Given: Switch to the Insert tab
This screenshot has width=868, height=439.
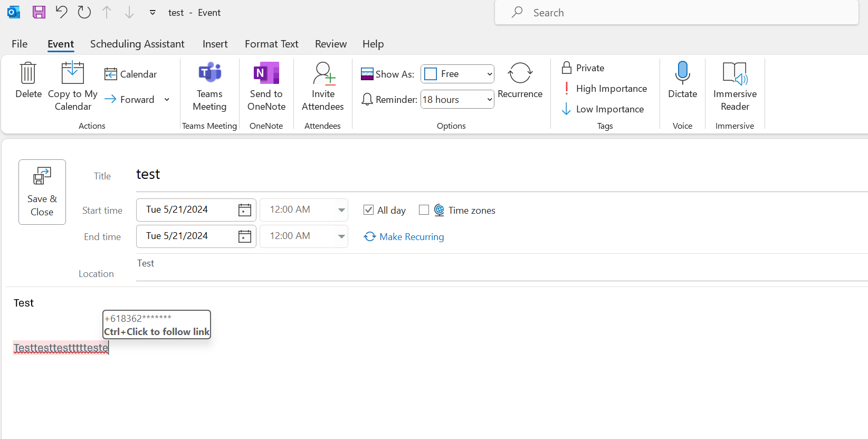Looking at the screenshot, I should (215, 44).
